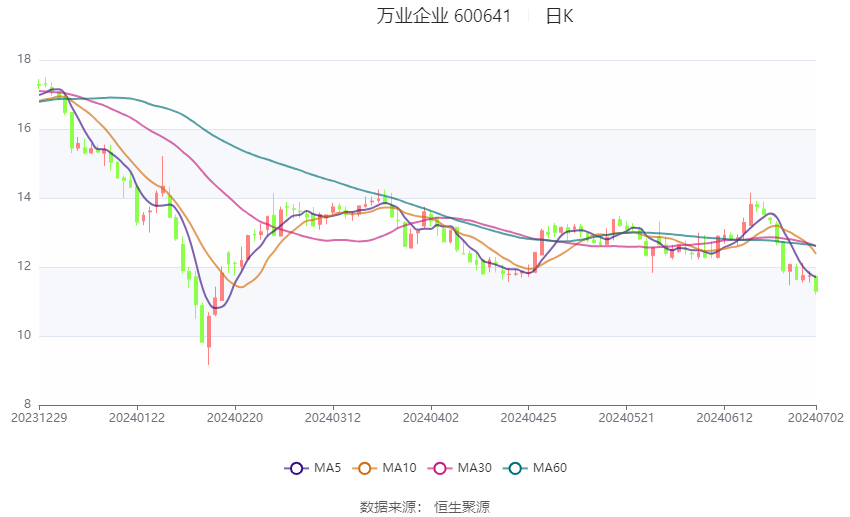
Task: Click the 20240220 date axis label
Action: click(235, 418)
